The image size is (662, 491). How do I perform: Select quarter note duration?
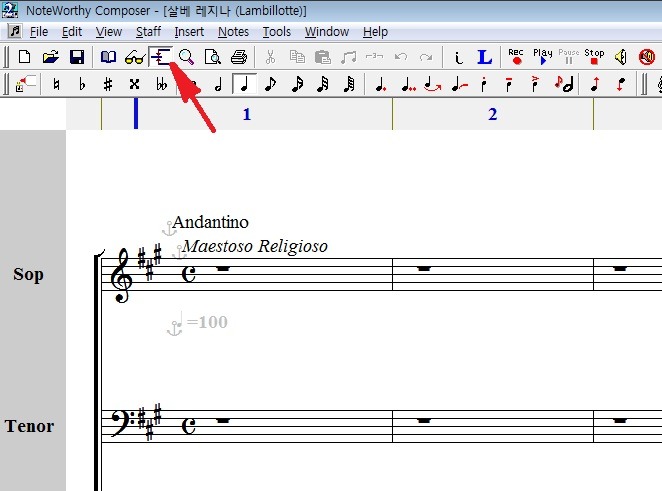tap(244, 84)
